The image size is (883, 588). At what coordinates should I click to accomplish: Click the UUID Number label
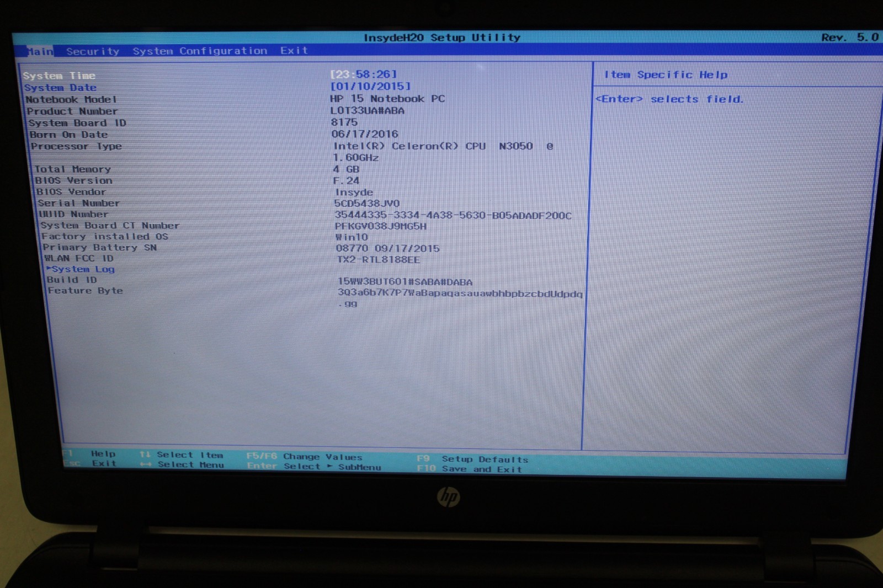click(73, 214)
